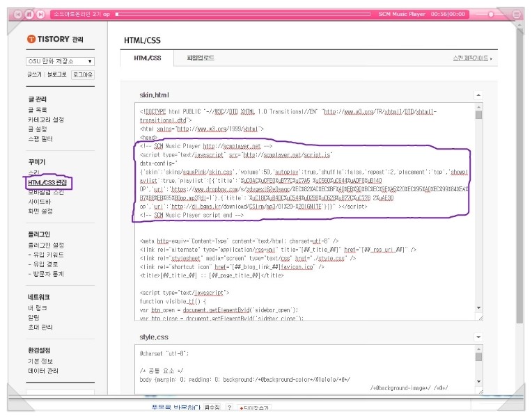Click style.css editor scrollbar up arrow
This screenshot has height=418, width=532.
coord(479,349)
